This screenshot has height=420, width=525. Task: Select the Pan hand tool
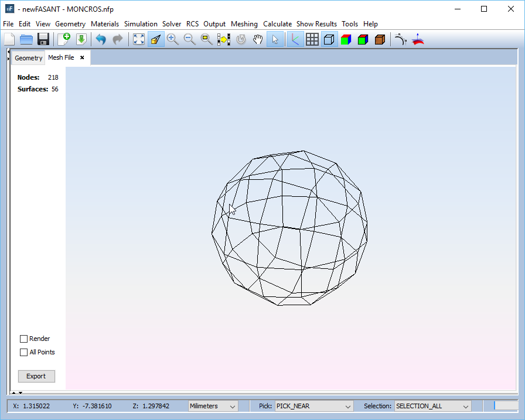click(x=258, y=39)
